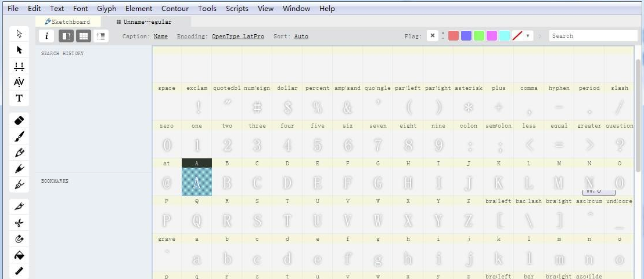Adjust the flag hue stepper arrows
The width and height of the screenshot is (644, 279).
pos(442,36)
